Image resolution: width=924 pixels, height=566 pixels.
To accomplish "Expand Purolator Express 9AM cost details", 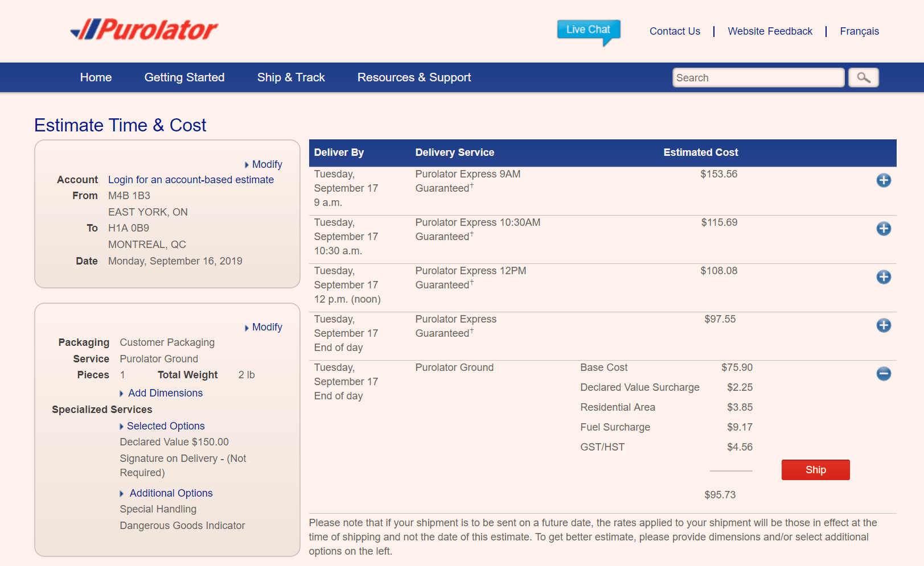I will (x=884, y=180).
